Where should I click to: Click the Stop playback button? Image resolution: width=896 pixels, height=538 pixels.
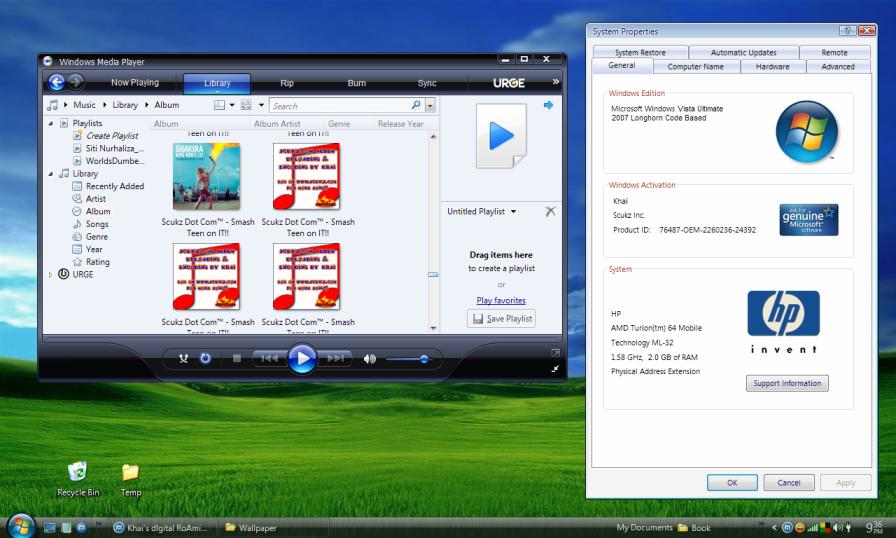(x=237, y=358)
